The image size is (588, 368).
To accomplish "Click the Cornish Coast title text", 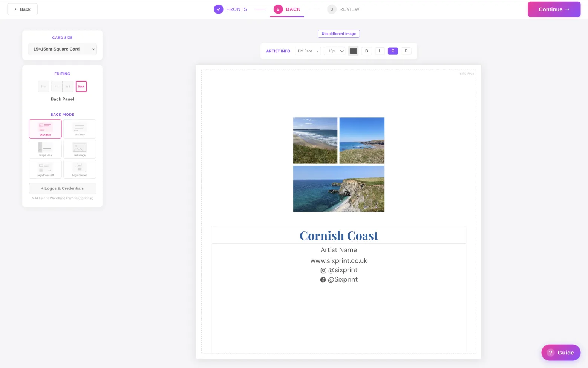I will point(339,236).
